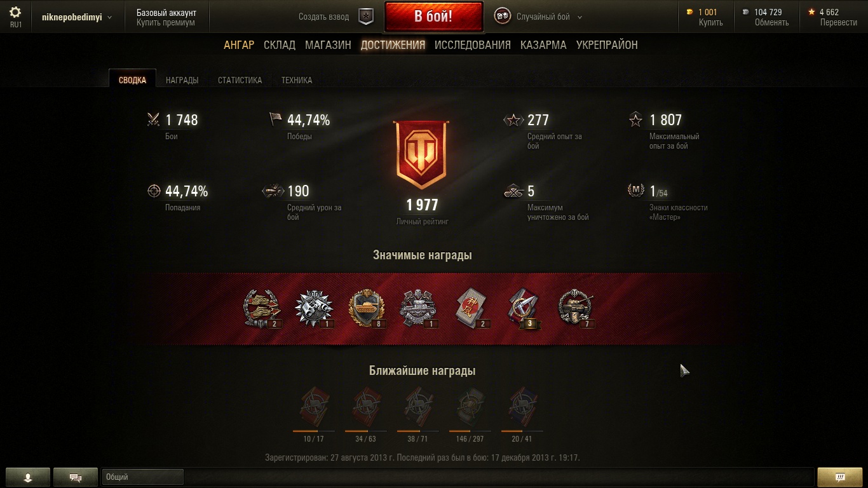
Task: Focus the Общий chat input field
Action: click(142, 477)
